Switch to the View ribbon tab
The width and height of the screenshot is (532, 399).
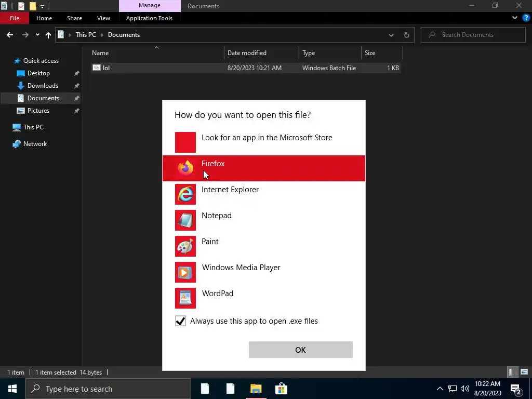tap(103, 18)
